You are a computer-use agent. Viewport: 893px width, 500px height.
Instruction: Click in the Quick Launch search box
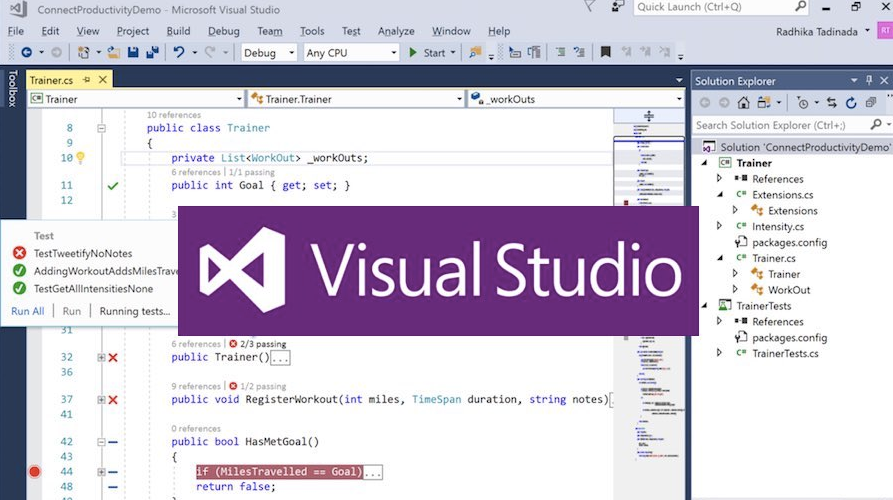tap(715, 7)
